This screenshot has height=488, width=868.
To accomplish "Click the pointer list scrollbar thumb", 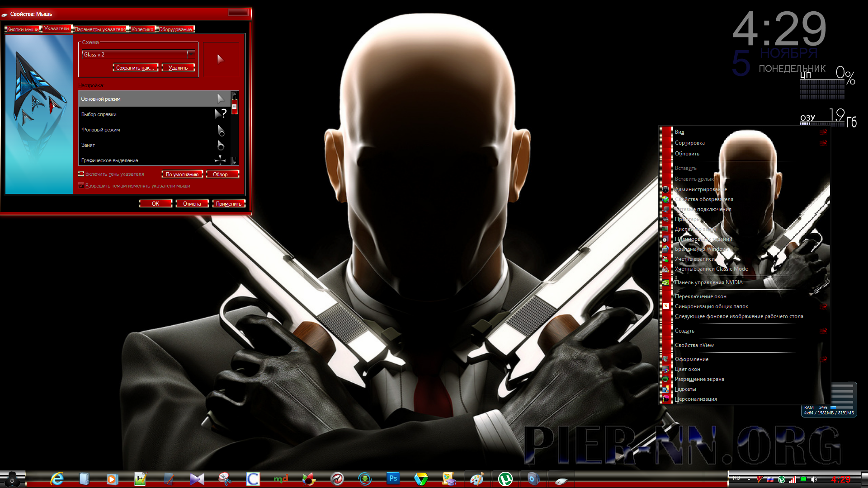I will 234,107.
